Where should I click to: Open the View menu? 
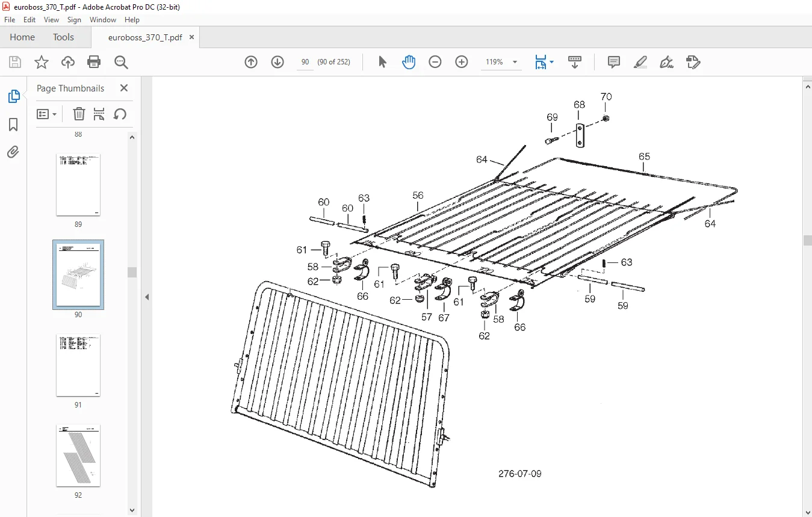[x=52, y=20]
